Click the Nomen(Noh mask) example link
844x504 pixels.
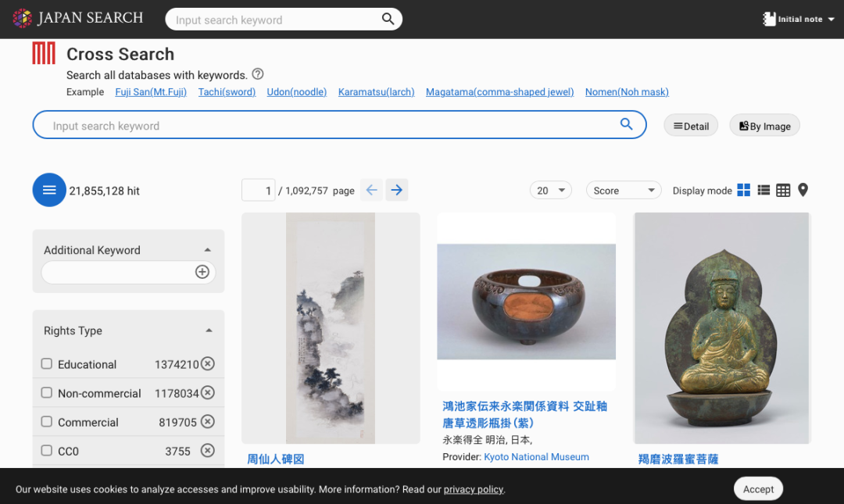point(627,92)
